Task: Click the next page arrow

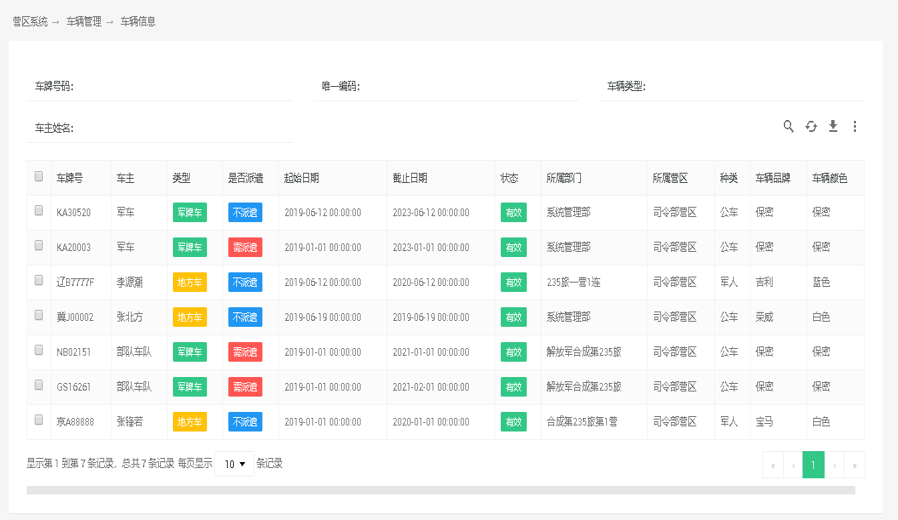Action: (834, 464)
